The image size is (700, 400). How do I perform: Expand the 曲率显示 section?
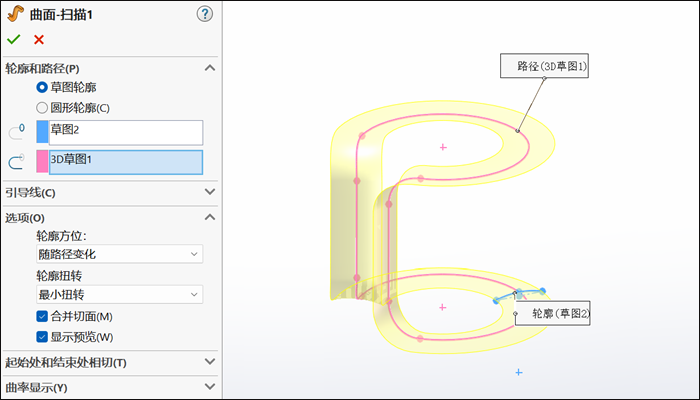(x=209, y=386)
